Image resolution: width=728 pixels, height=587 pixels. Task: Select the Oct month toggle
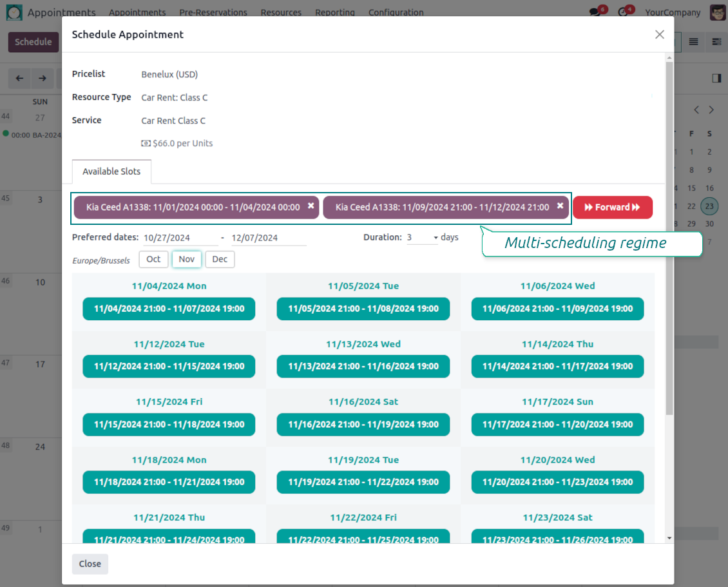153,259
